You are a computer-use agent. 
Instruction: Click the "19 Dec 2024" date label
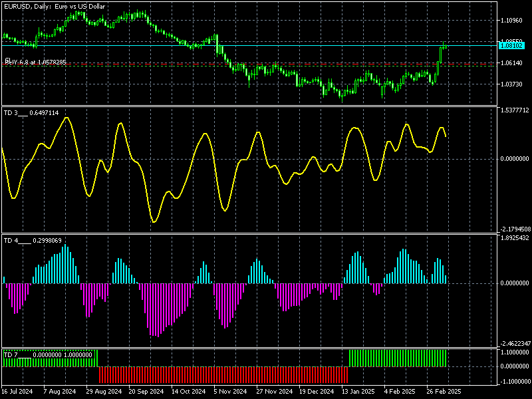(317, 391)
